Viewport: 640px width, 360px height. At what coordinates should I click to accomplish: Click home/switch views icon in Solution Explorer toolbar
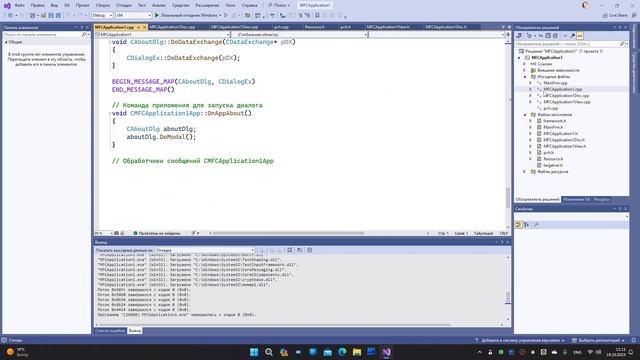[x=519, y=36]
